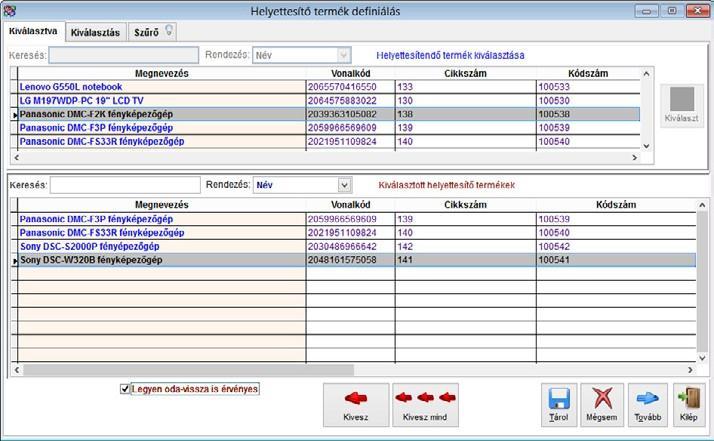
Task: Click barcode 2030486966642 cell
Action: click(x=351, y=246)
